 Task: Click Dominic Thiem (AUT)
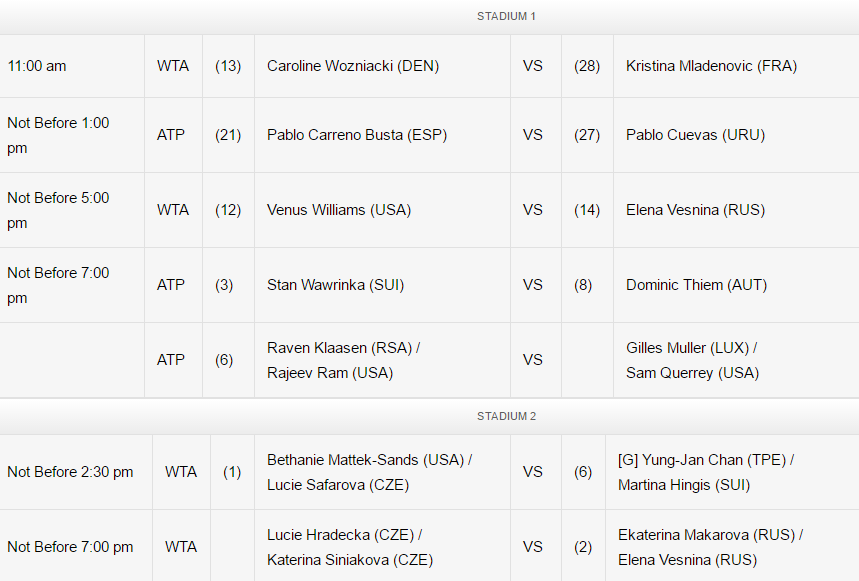point(696,285)
